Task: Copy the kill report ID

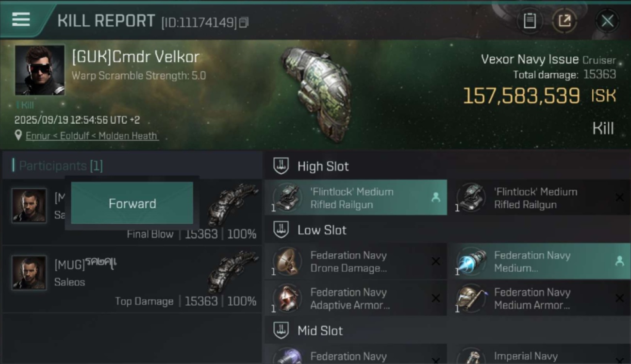Action: coord(244,22)
